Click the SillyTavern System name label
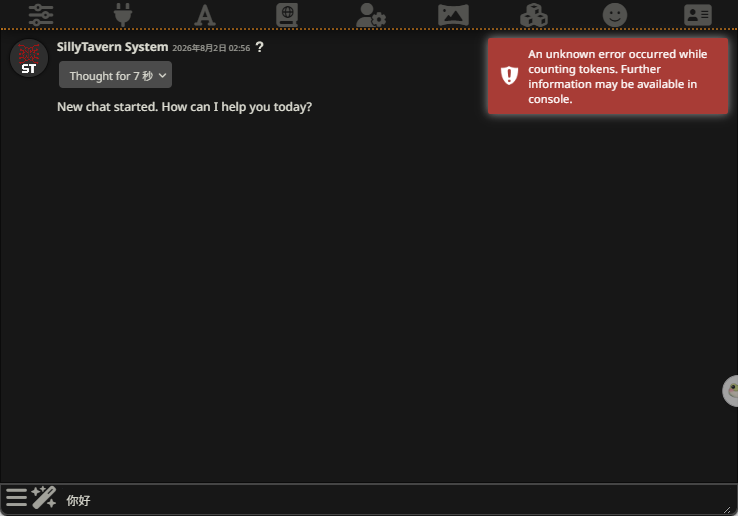This screenshot has height=516, width=738. [112, 47]
